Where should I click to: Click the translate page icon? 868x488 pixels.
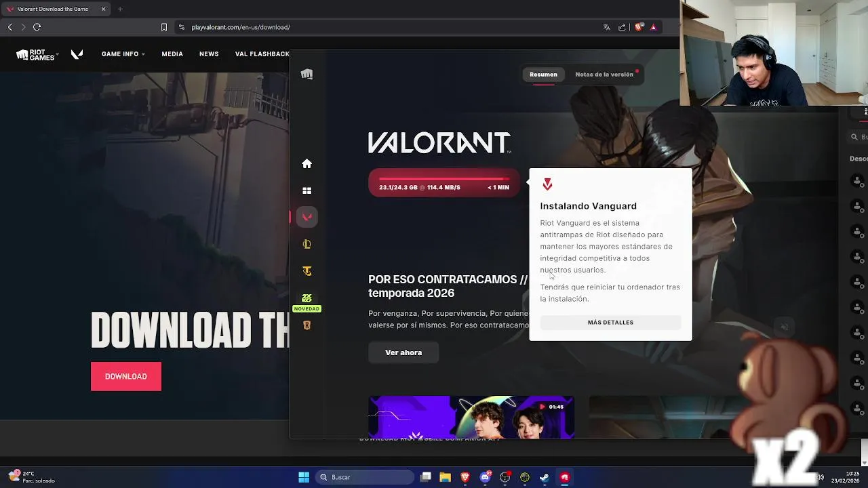point(606,27)
